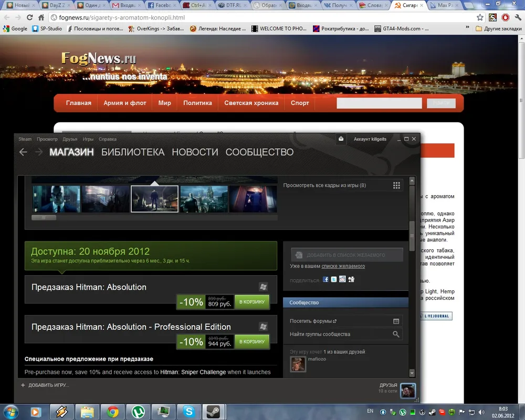Open Windows Explorer from the taskbar

pyautogui.click(x=87, y=412)
